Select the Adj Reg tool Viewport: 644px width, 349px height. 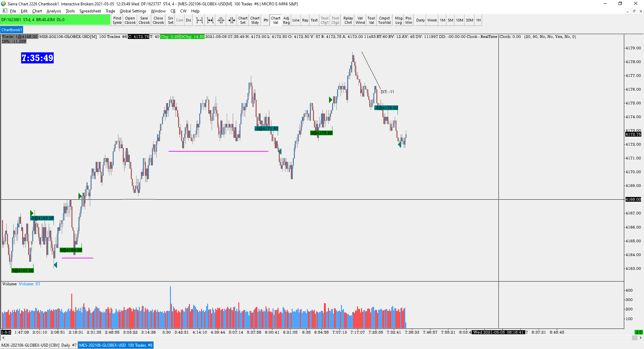(x=286, y=20)
